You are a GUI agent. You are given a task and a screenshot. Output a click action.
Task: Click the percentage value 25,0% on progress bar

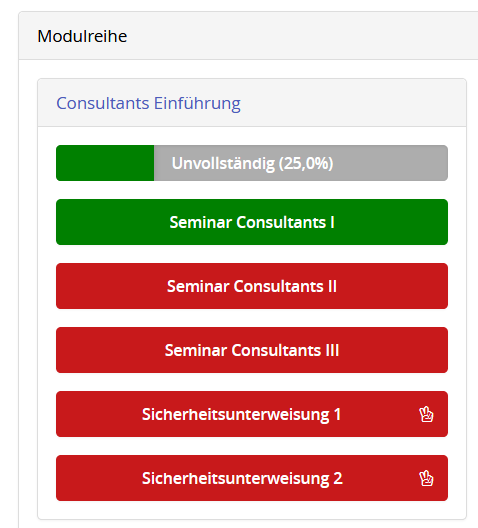(306, 163)
